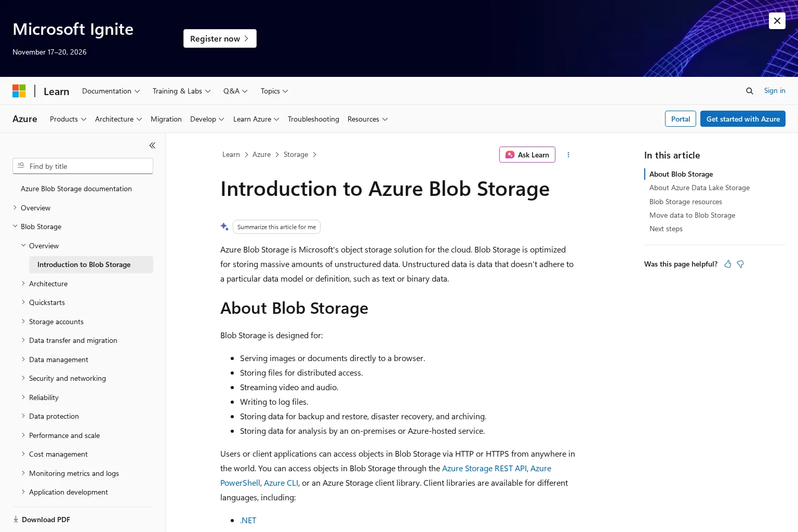
Task: Open the Azure Products dropdown
Action: pos(68,119)
